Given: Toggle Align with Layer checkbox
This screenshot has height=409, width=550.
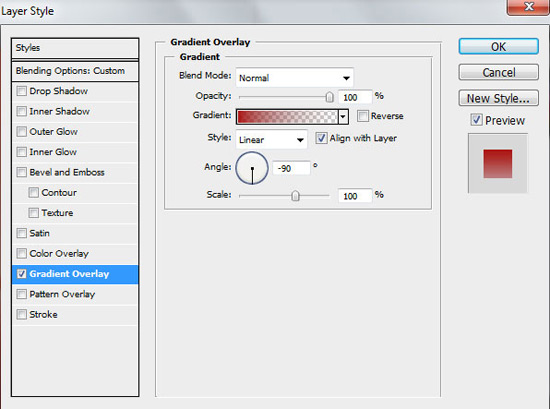Looking at the screenshot, I should point(321,138).
